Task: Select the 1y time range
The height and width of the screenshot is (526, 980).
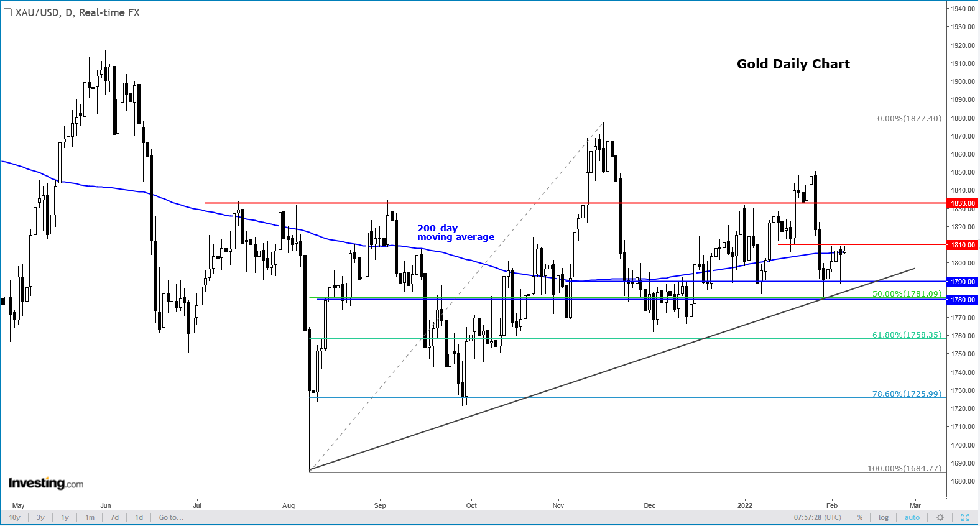Action: (65, 517)
